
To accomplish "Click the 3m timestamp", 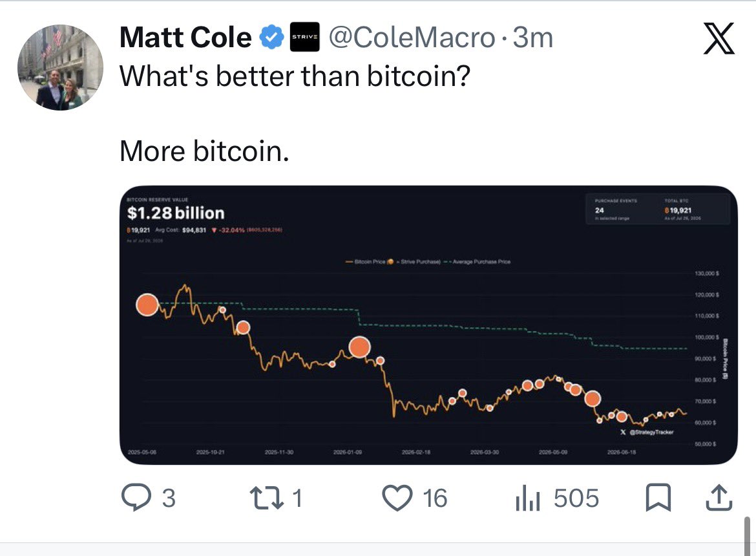I will [532, 37].
